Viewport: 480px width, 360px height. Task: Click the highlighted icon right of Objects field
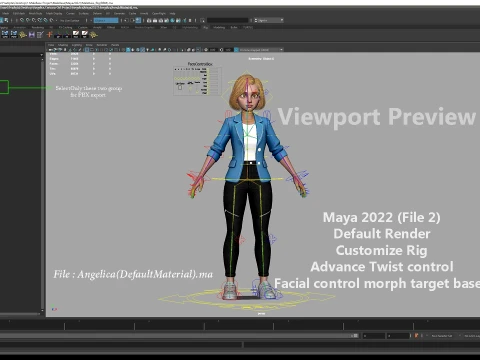pyautogui.click(x=138, y=20)
